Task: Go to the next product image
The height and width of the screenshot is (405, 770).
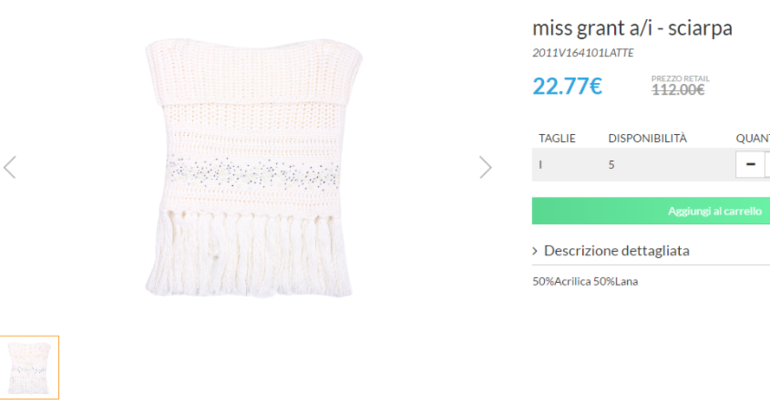Action: (485, 167)
